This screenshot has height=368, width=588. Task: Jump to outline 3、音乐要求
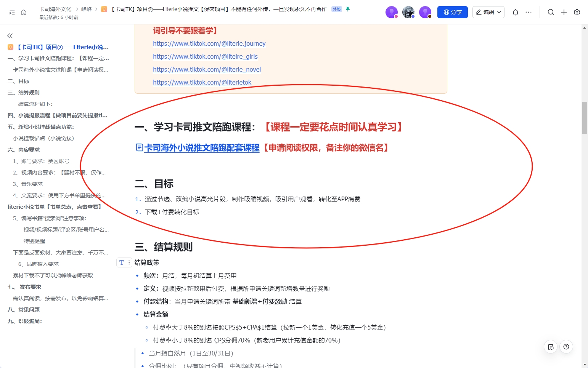[x=28, y=184]
